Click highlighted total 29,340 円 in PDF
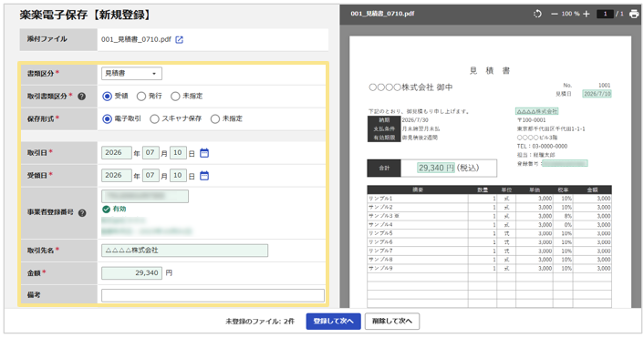Image resolution: width=644 pixels, height=338 pixels. click(436, 168)
